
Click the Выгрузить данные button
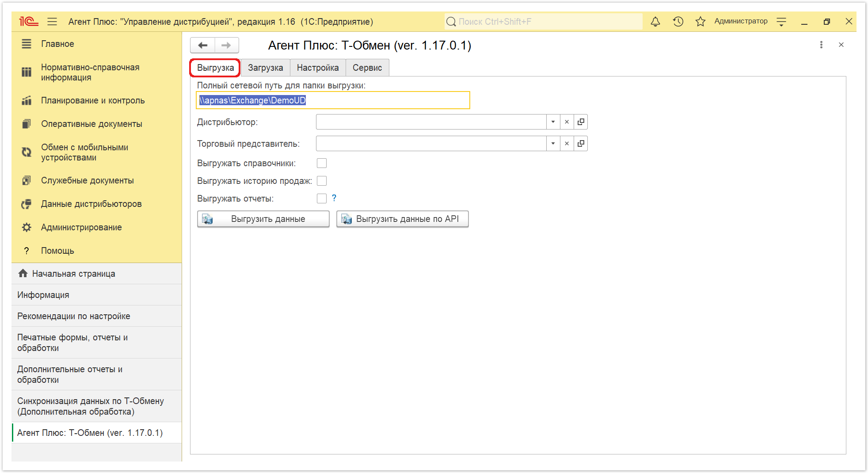tap(263, 219)
